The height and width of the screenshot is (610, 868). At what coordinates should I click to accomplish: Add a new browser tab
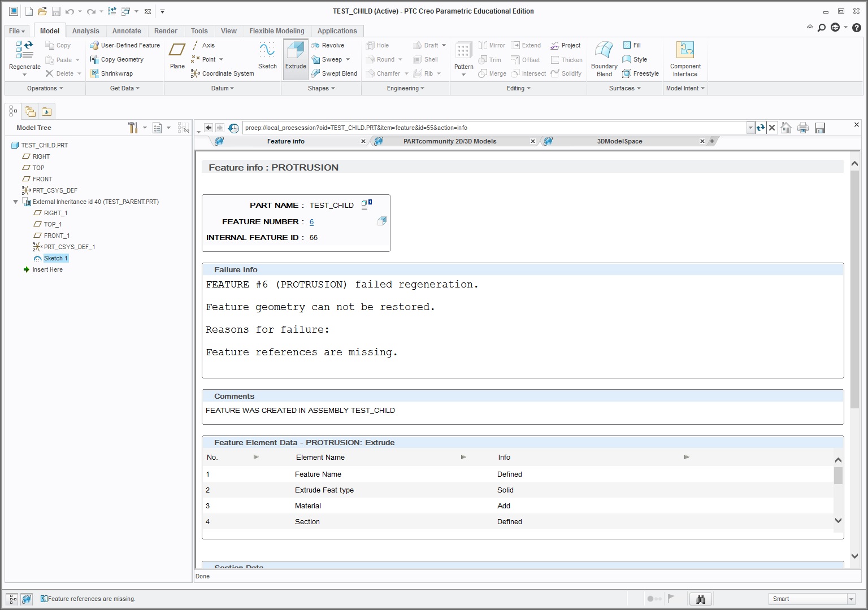712,141
